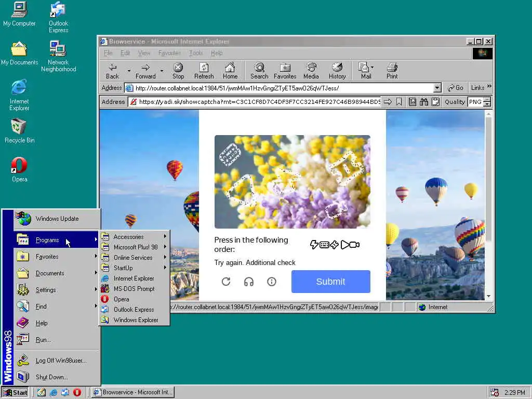Open the Favorites menu in menu bar

coord(169,53)
